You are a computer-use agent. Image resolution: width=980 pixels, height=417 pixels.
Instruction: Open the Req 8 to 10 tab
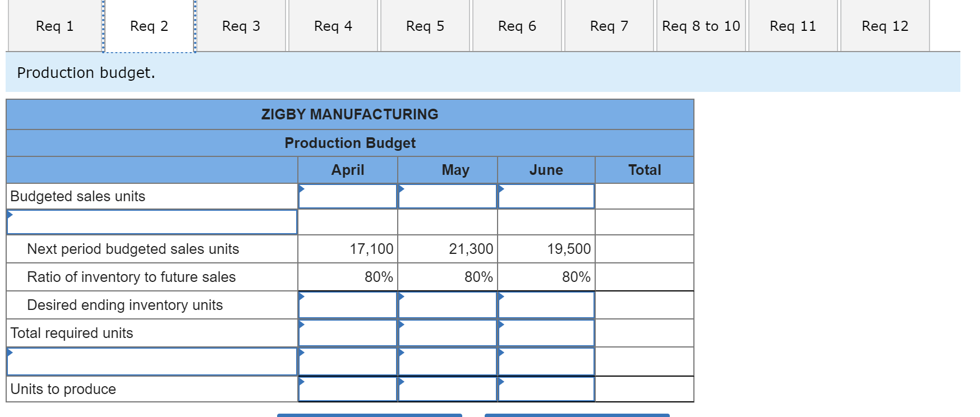point(701,26)
